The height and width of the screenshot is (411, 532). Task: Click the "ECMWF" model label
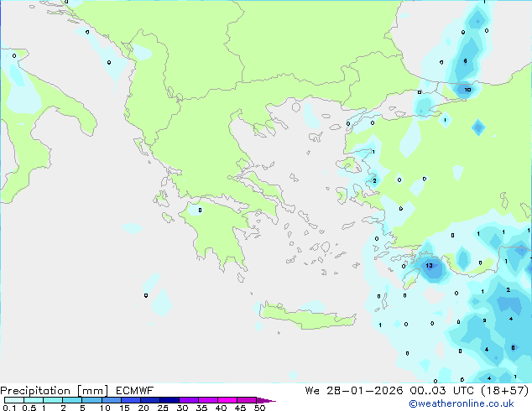[135, 391]
